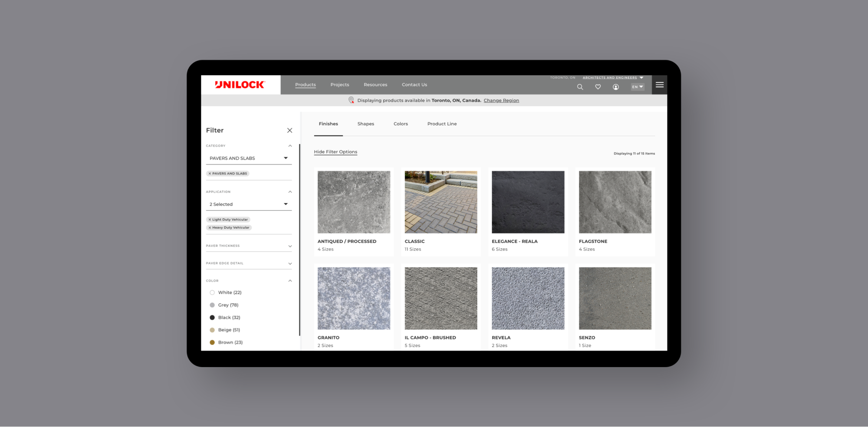Expand the Paver Thickness section
The width and height of the screenshot is (868, 427).
[248, 246]
